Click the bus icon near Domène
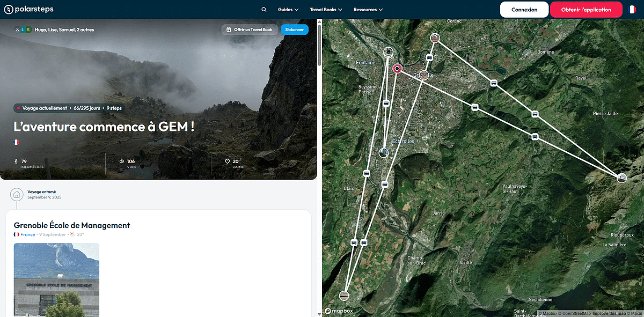This screenshot has width=644, height=317. point(493,83)
